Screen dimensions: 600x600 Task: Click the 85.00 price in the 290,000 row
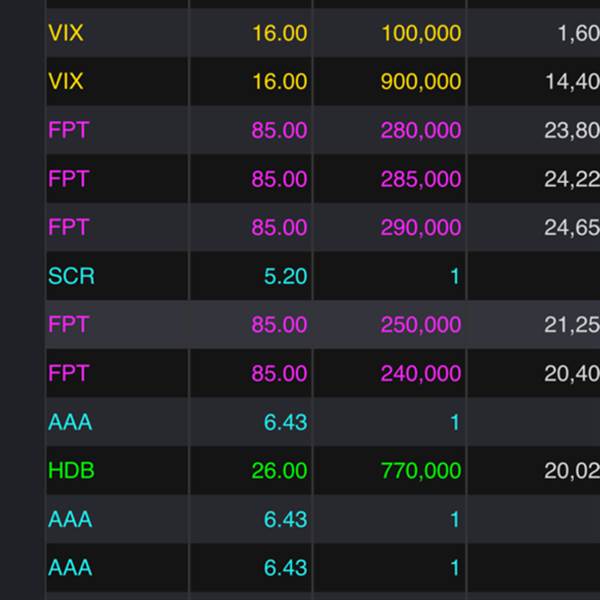click(279, 227)
